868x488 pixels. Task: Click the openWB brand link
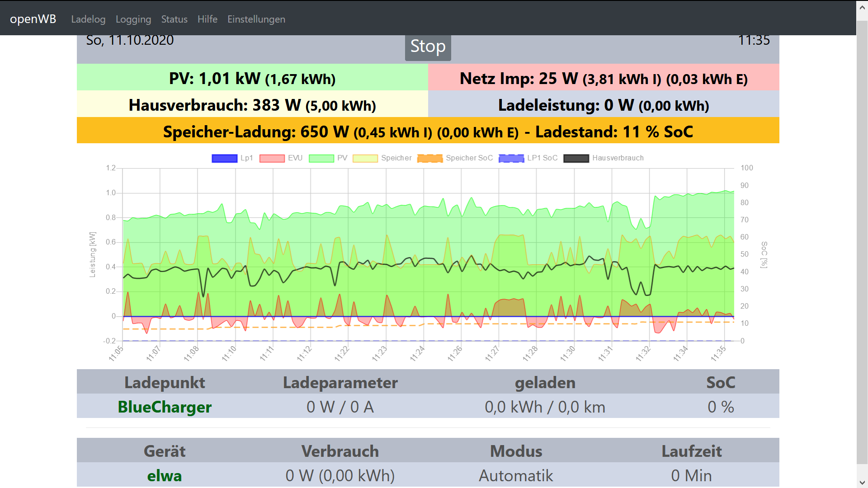tap(33, 19)
